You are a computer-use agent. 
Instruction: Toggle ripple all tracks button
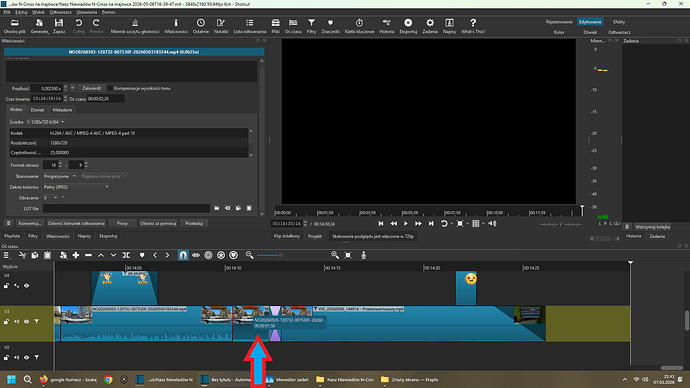pyautogui.click(x=221, y=255)
